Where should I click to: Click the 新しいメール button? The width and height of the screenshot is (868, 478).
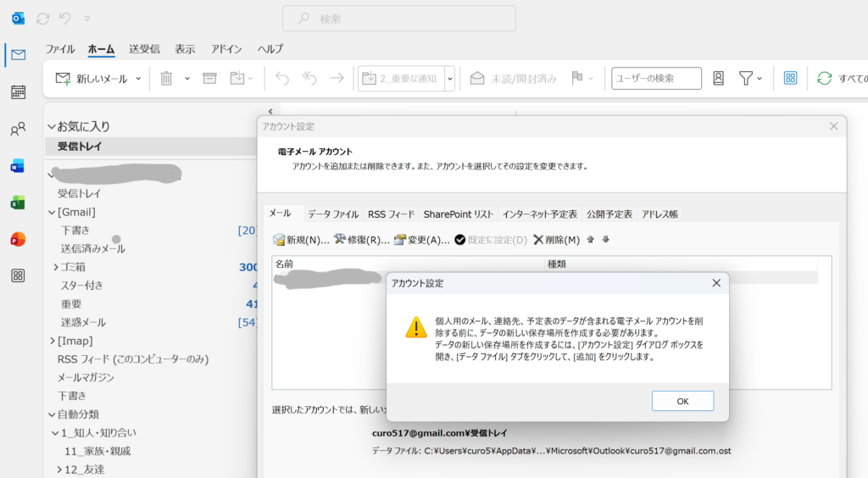(x=92, y=79)
